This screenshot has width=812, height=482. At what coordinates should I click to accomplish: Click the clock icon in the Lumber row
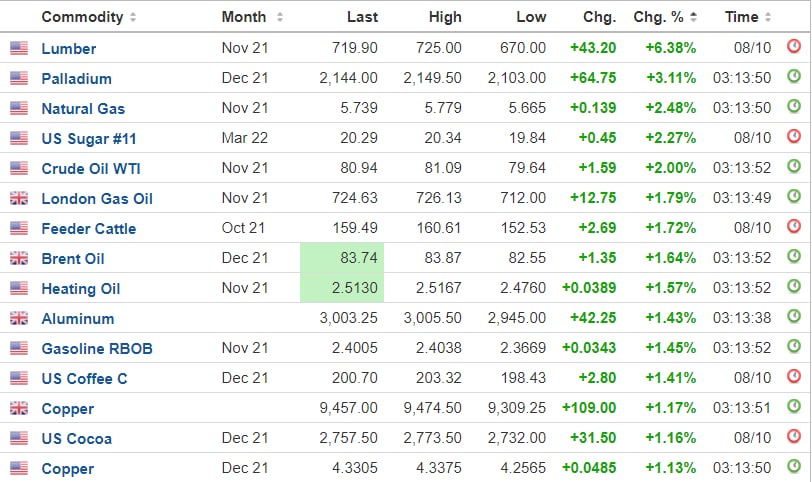point(793,46)
